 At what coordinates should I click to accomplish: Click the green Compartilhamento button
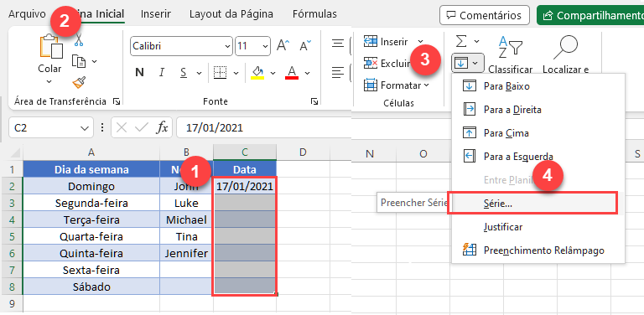point(590,16)
